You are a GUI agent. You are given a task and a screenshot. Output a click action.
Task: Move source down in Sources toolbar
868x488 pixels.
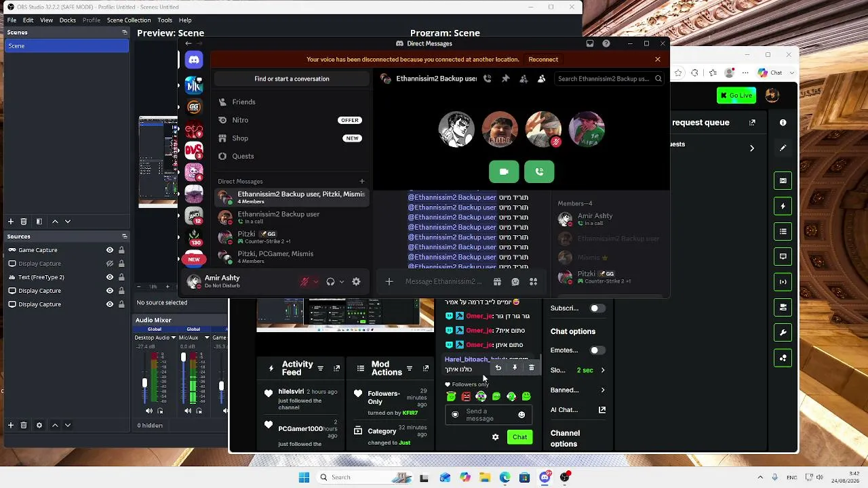pyautogui.click(x=67, y=425)
